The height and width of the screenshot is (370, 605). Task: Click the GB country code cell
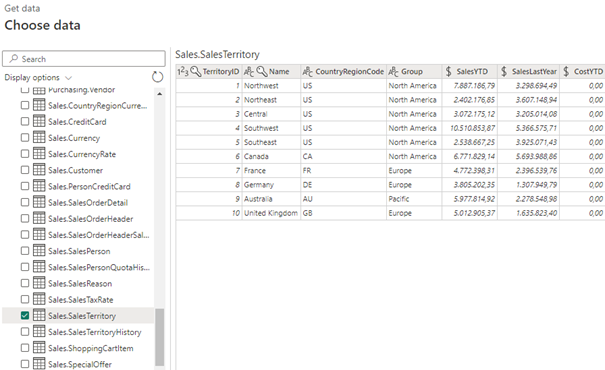point(343,213)
